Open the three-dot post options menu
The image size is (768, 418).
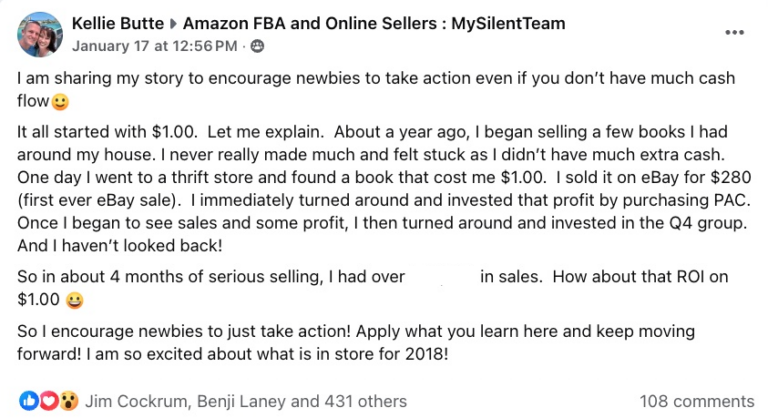pos(734,33)
